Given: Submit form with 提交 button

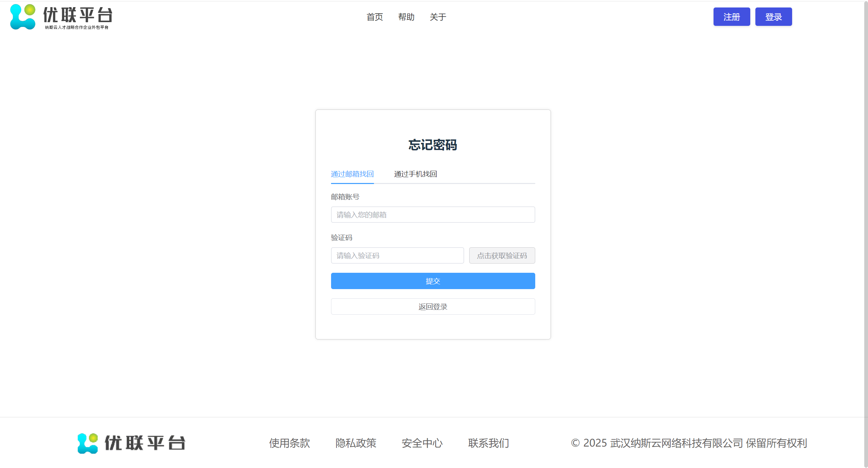Looking at the screenshot, I should [x=433, y=281].
